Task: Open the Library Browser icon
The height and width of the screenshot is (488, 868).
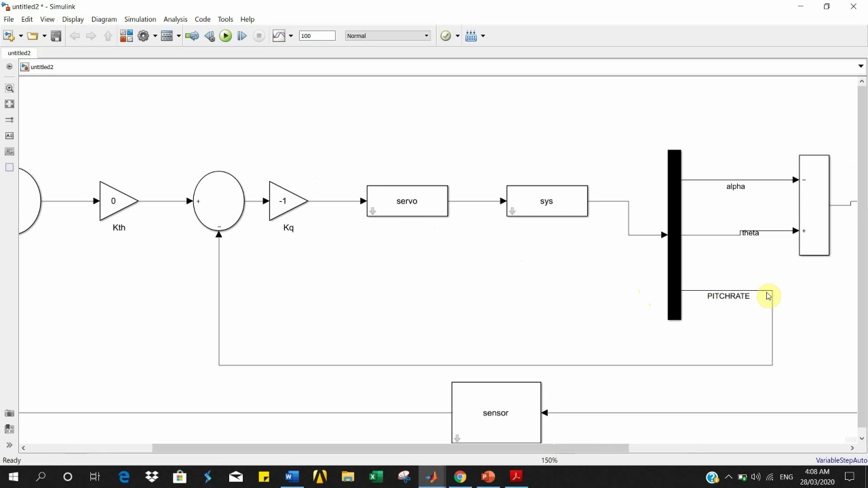Action: click(x=126, y=36)
